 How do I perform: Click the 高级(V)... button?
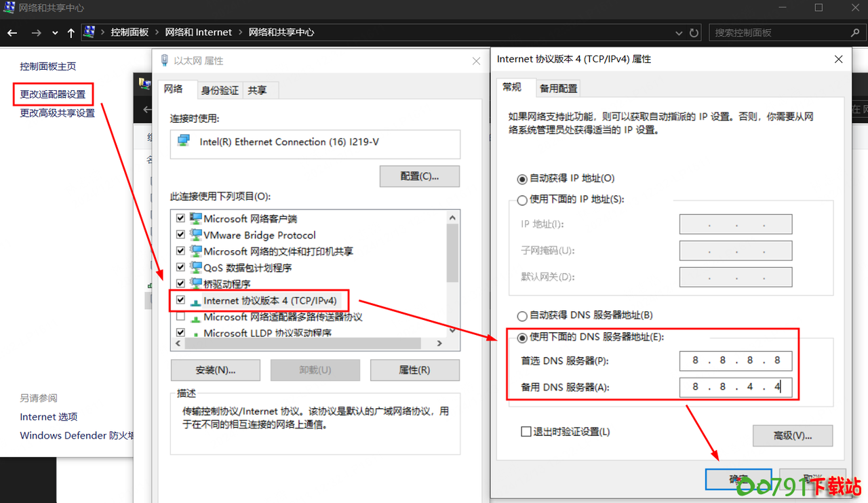(792, 435)
